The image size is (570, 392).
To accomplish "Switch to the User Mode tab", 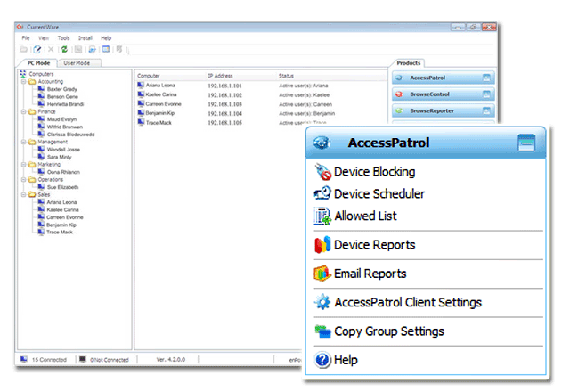I will click(x=77, y=63).
